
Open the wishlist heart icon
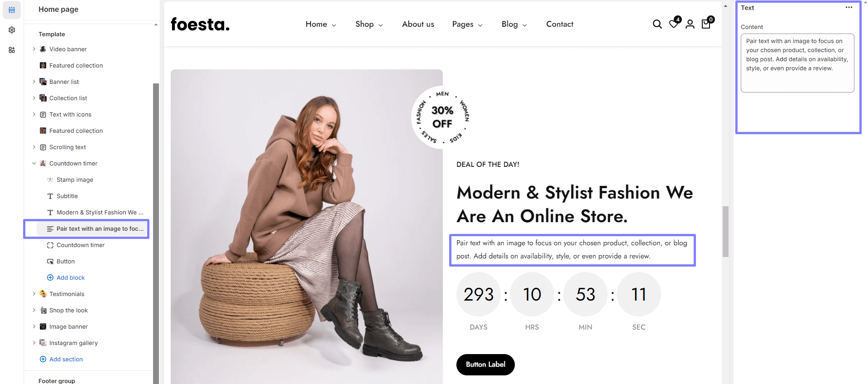pos(674,24)
